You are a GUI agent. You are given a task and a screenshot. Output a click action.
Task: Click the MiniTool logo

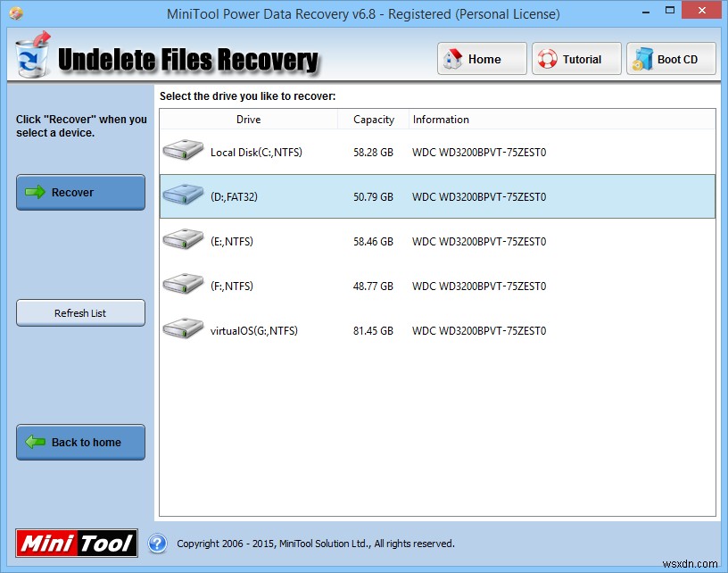coord(76,543)
